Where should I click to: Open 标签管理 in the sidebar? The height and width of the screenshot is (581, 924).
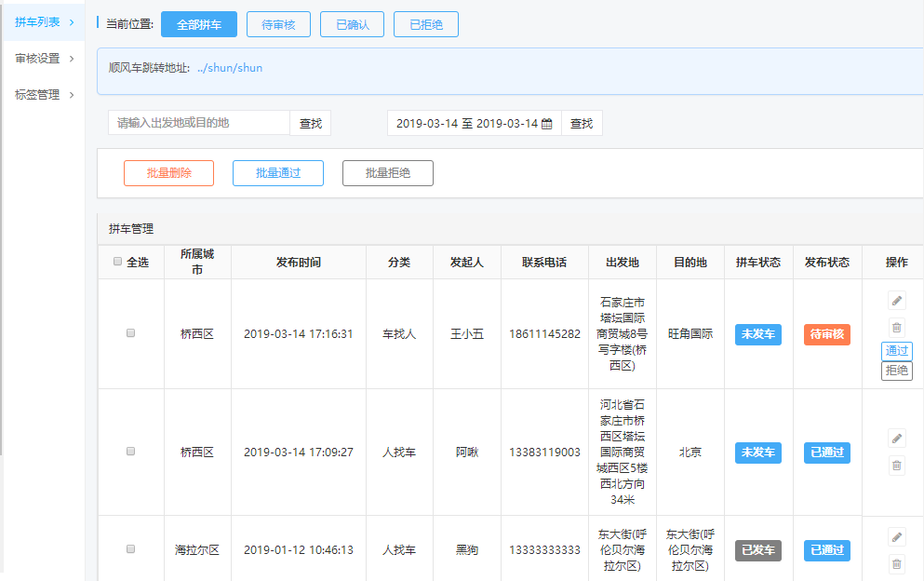point(37,95)
